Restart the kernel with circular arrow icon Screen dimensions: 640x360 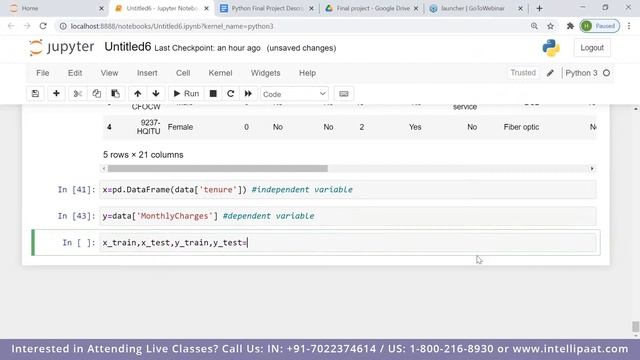(x=231, y=94)
